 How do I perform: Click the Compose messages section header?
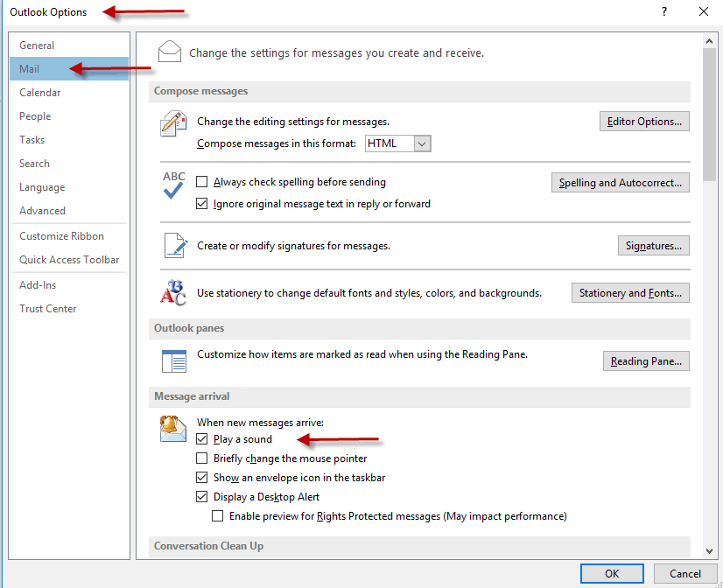click(419, 91)
